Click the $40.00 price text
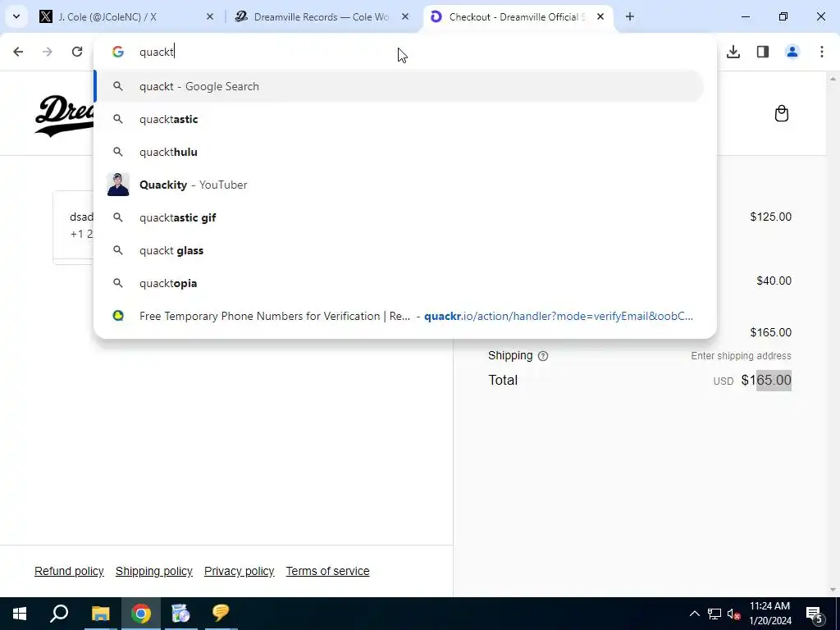This screenshot has height=630, width=840. pos(774,281)
